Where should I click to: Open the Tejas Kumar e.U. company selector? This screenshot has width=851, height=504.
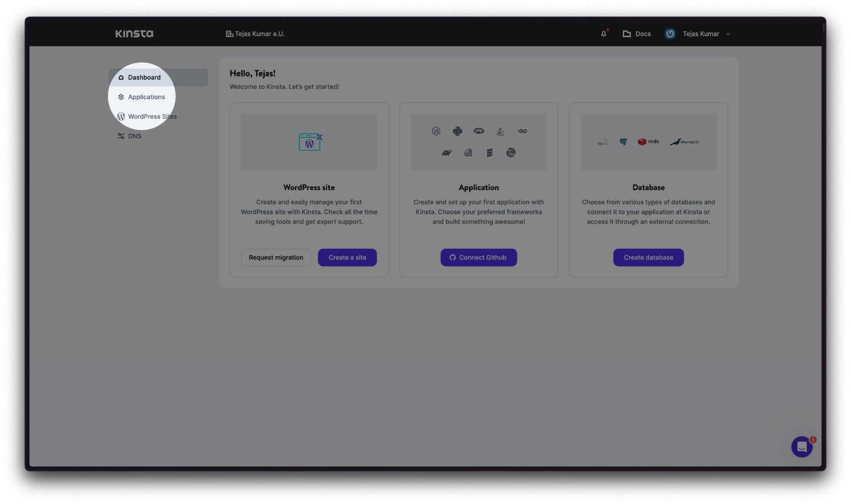tap(255, 34)
